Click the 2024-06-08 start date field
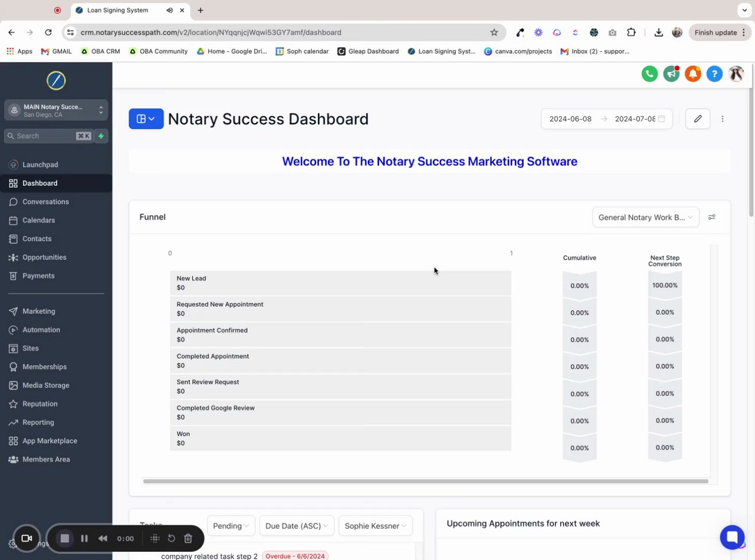 [570, 119]
